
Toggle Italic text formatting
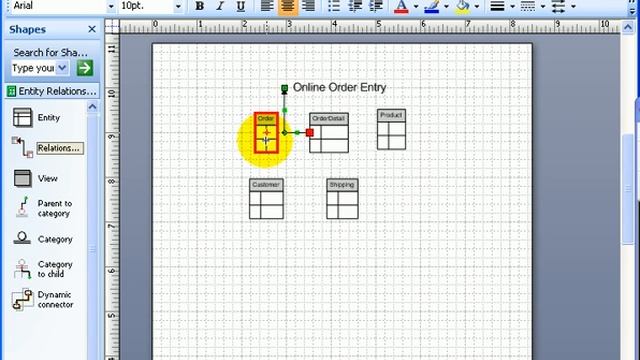220,6
